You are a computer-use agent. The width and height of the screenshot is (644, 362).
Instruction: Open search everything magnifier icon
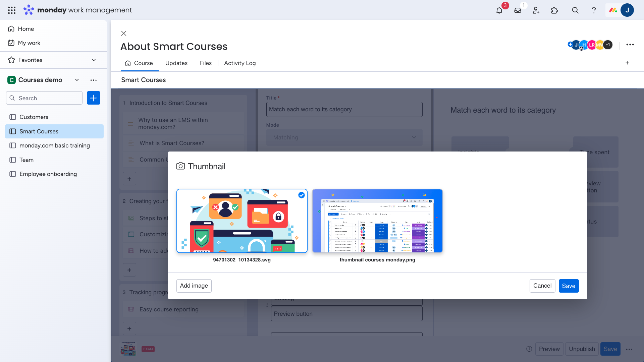click(x=575, y=10)
